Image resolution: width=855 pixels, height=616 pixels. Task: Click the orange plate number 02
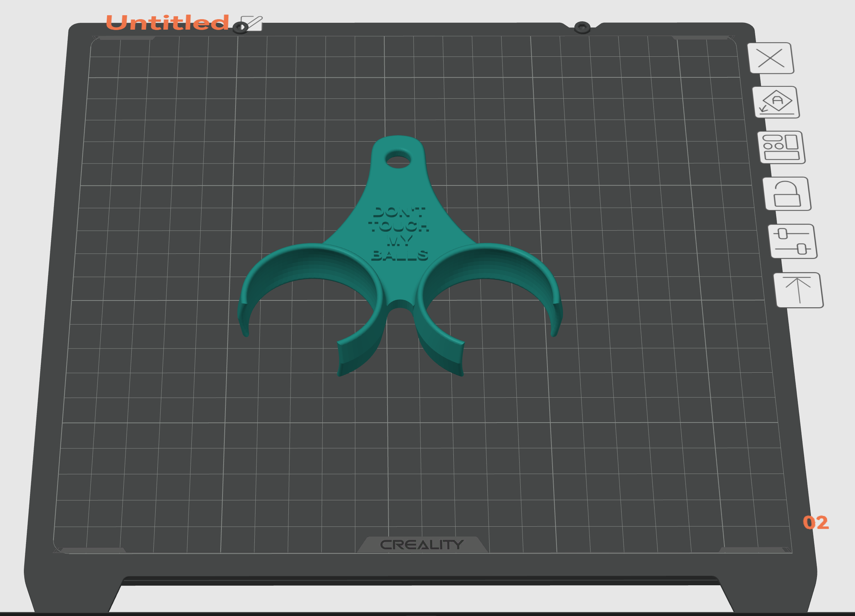[816, 523]
